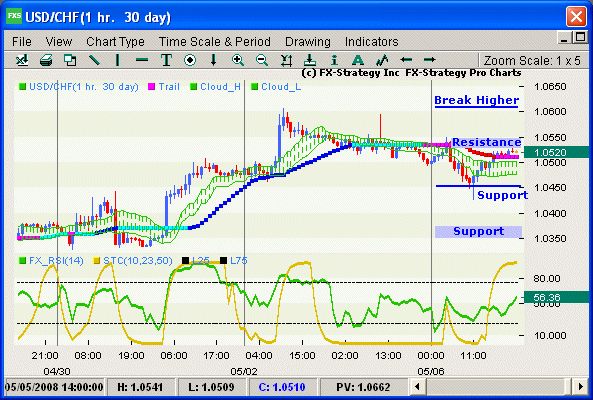
Task: Click the Cloud_L legend green swatch
Action: pyautogui.click(x=255, y=87)
